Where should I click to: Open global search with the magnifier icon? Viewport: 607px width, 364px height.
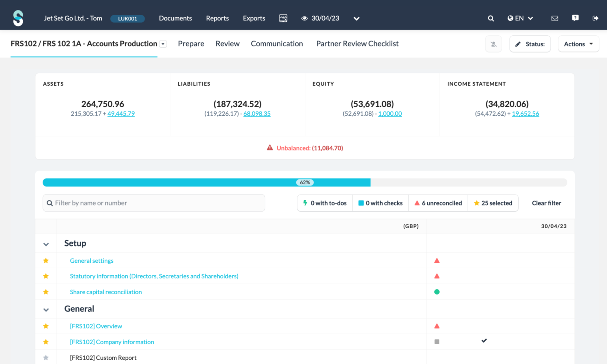tap(491, 18)
